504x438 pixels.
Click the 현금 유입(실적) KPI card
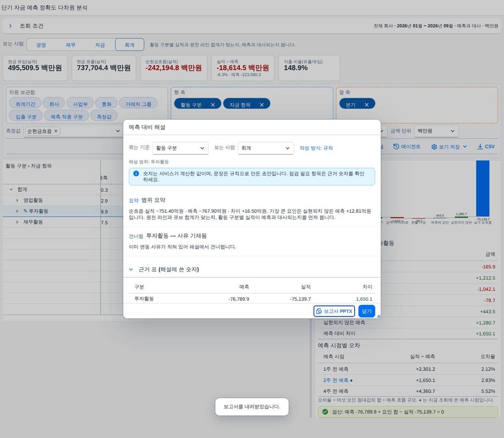pyautogui.click(x=35, y=67)
